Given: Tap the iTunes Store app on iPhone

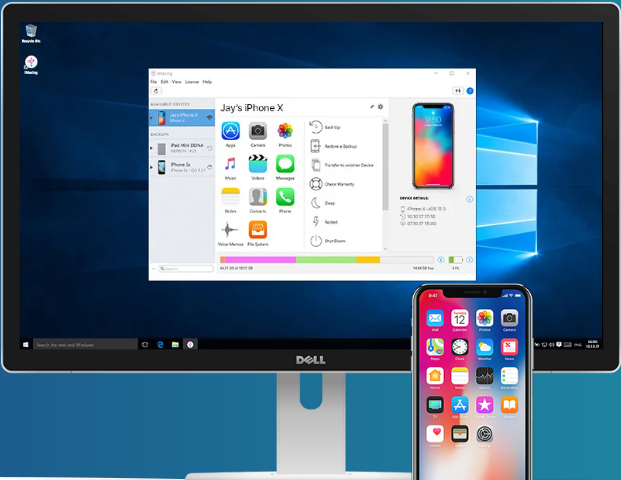Looking at the screenshot, I should [484, 405].
